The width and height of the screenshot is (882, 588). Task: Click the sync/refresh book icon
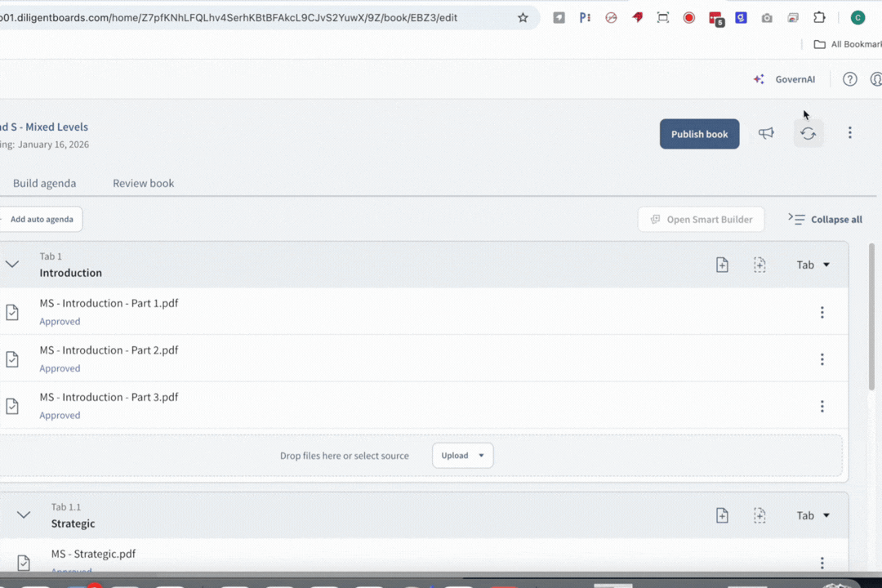click(808, 133)
